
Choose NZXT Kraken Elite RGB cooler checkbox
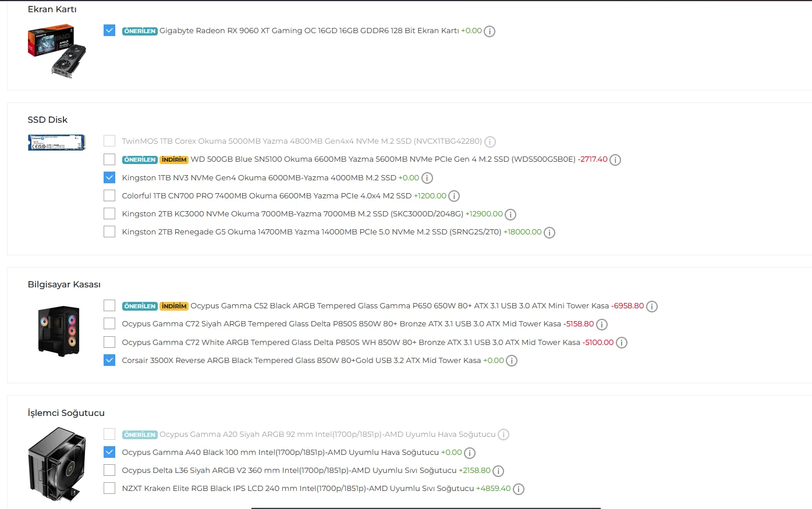109,488
